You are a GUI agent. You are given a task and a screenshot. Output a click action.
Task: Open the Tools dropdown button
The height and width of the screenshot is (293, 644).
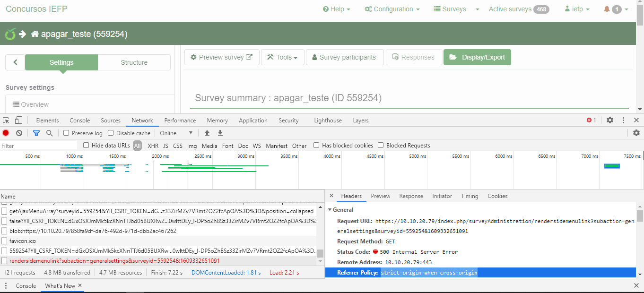282,57
